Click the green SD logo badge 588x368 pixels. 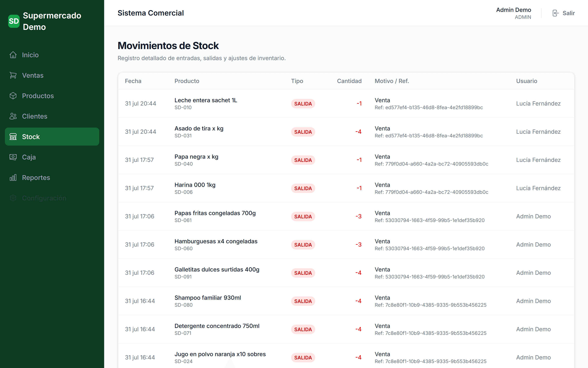click(x=14, y=21)
